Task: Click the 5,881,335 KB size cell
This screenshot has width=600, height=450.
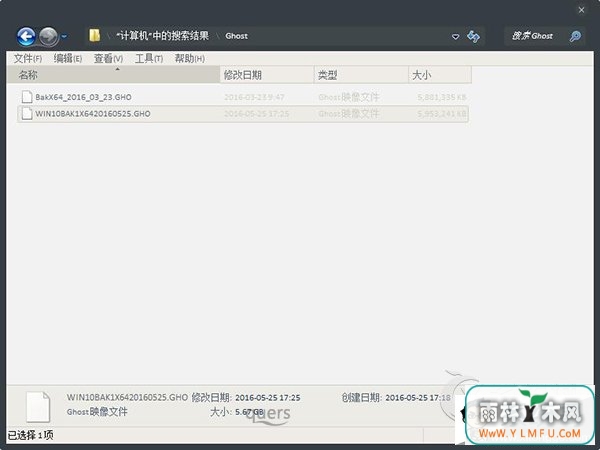Action: click(x=442, y=97)
